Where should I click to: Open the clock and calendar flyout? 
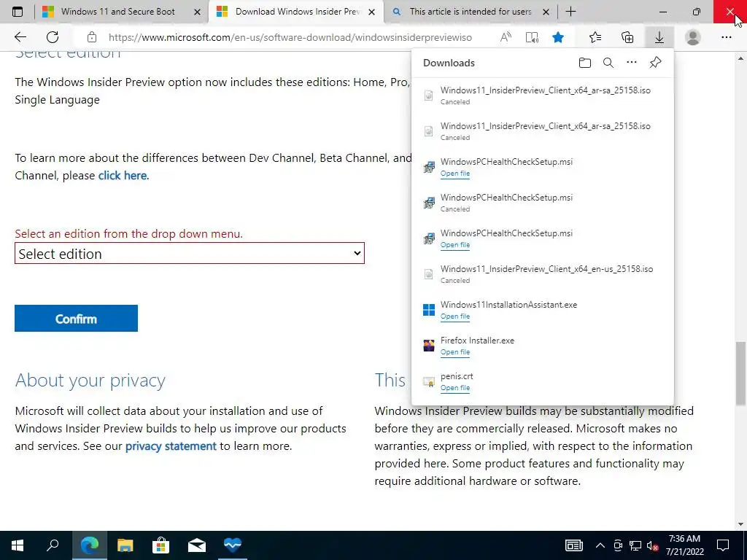(x=684, y=545)
